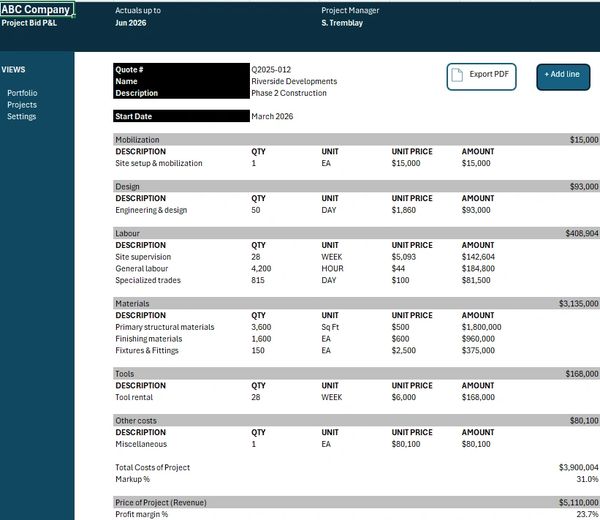The image size is (600, 520).
Task: Click the Export PDF button
Action: 481,77
